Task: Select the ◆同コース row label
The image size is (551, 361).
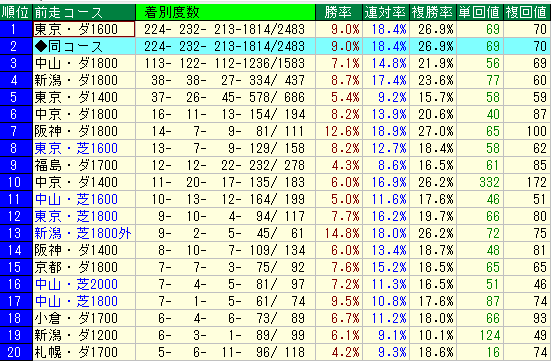Action: (x=84, y=46)
